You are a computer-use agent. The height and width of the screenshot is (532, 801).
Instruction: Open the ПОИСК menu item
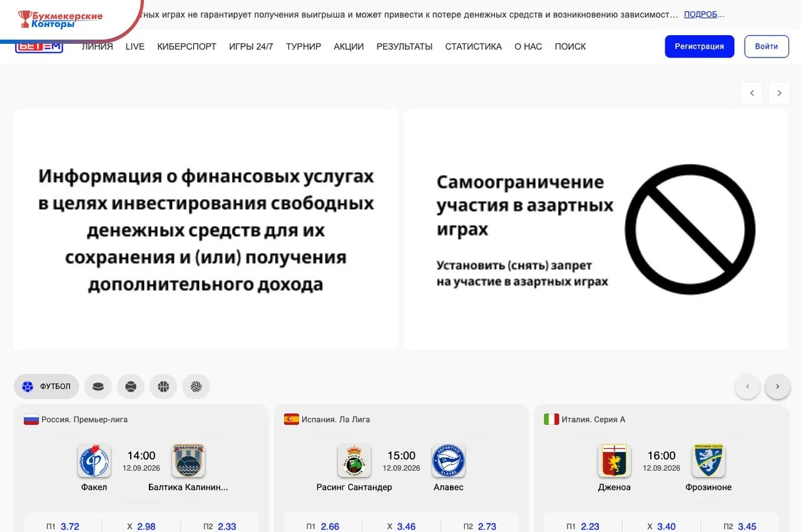click(x=570, y=46)
